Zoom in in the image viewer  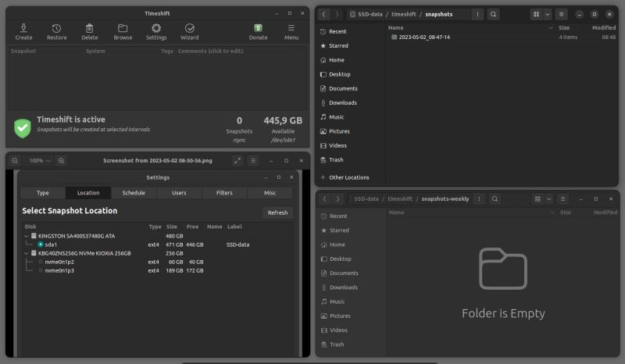pyautogui.click(x=62, y=161)
